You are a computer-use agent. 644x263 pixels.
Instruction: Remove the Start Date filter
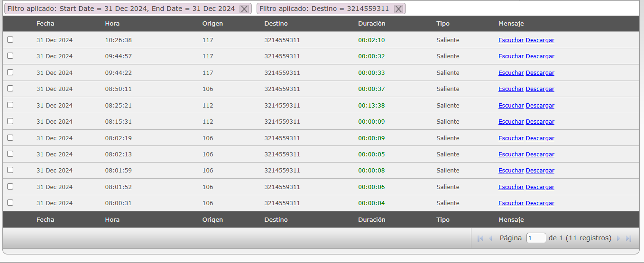click(x=244, y=9)
